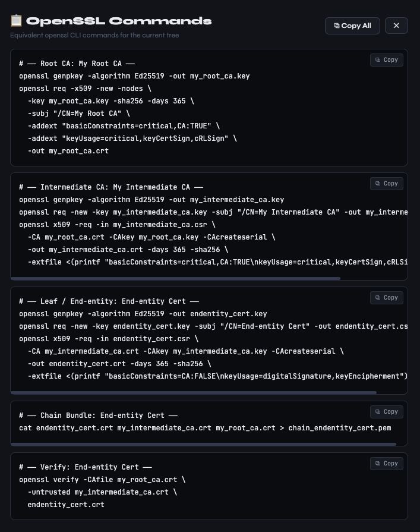
Task: Click the "# —— Root CA: My Root CA" comment line
Action: (x=77, y=64)
